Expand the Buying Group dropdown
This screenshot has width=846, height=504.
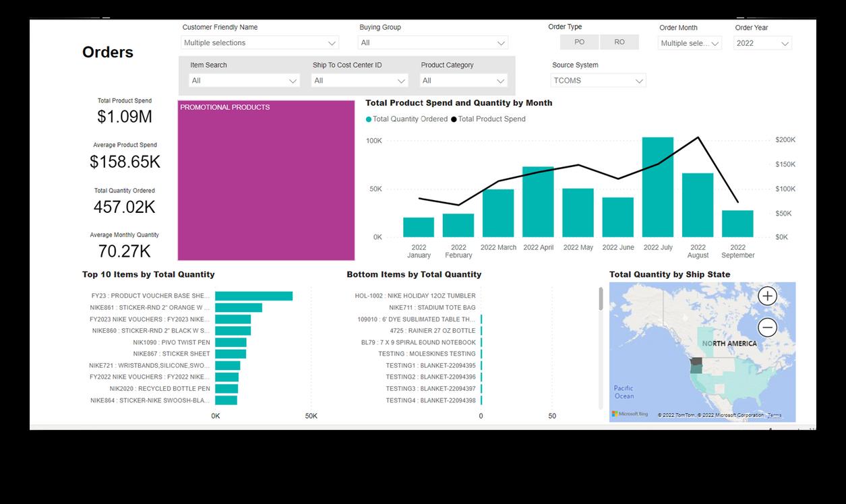coord(433,42)
